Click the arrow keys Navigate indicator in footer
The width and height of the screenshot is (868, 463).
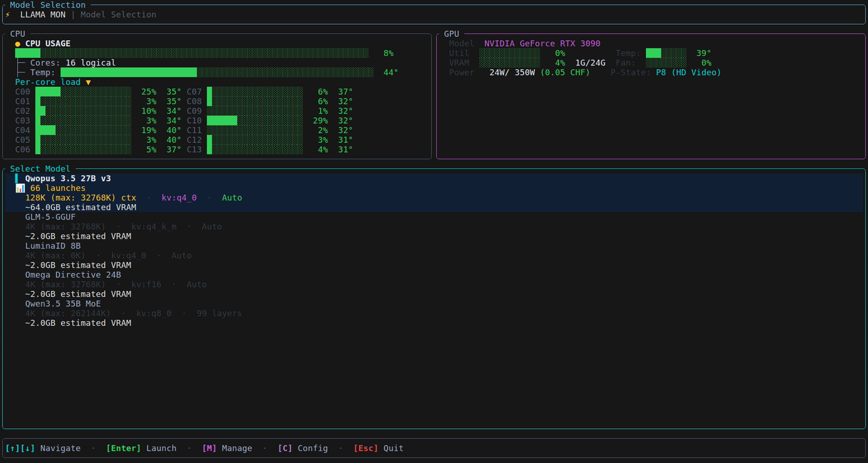20,448
